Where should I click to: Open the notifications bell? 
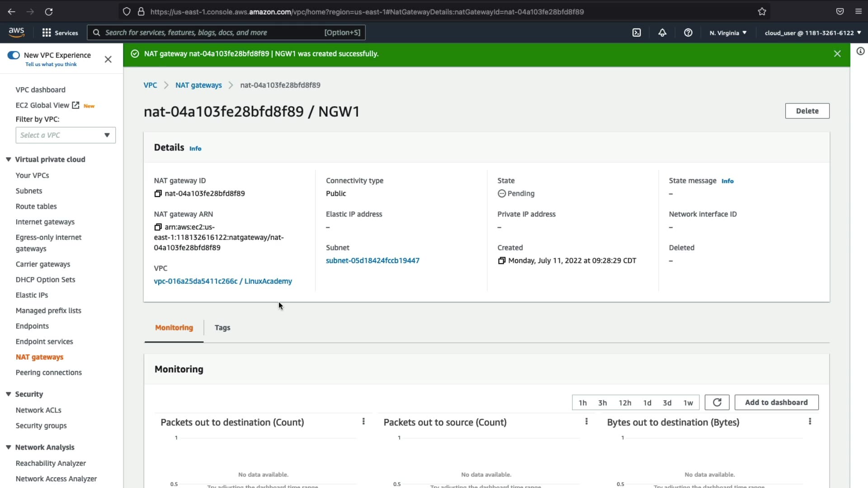[662, 33]
